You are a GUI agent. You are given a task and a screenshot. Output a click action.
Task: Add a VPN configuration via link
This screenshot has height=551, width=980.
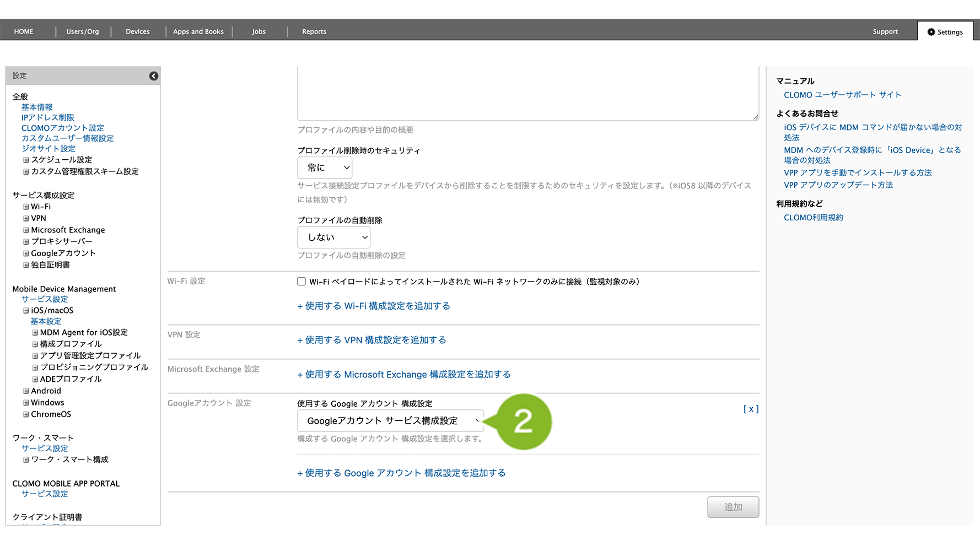click(371, 340)
